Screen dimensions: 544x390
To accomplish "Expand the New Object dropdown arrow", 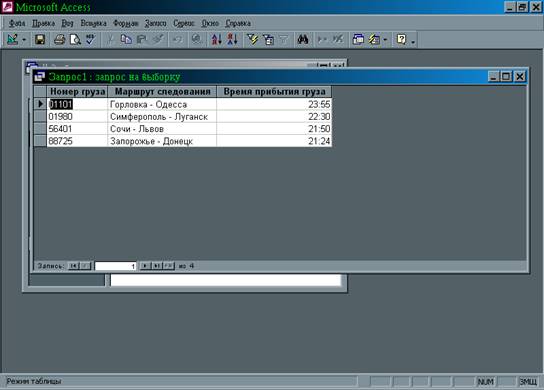I will coord(385,40).
